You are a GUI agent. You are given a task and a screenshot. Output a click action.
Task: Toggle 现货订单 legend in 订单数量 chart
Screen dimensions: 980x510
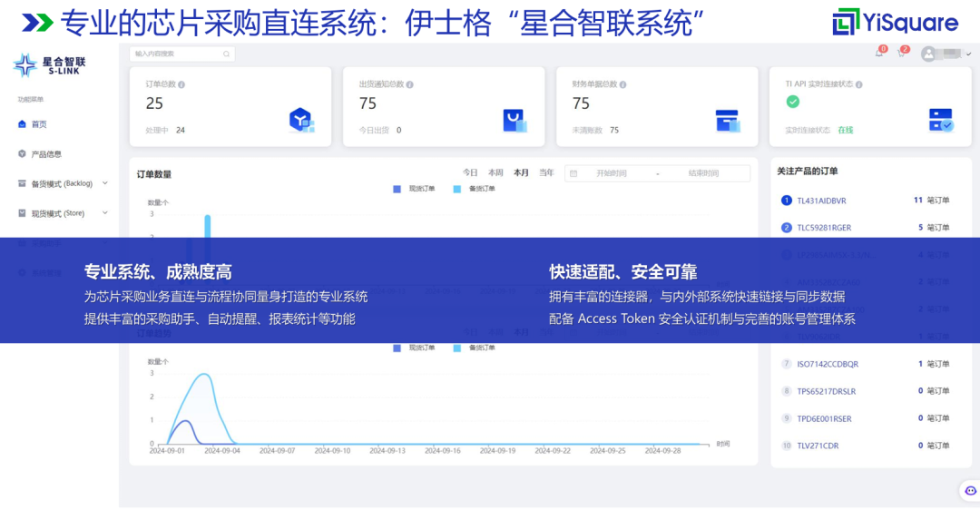click(415, 189)
